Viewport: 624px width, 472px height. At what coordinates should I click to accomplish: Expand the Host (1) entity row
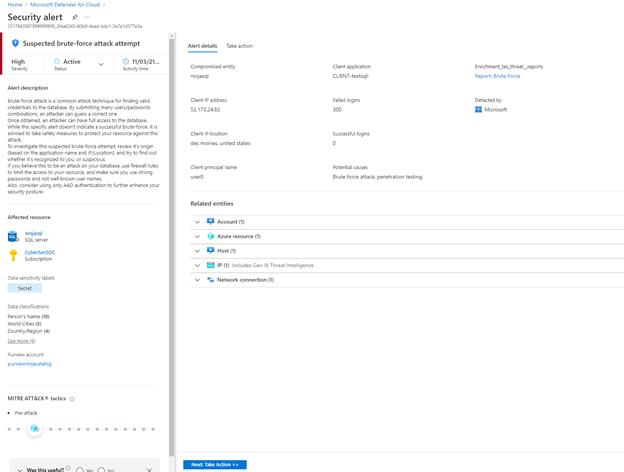click(x=197, y=251)
